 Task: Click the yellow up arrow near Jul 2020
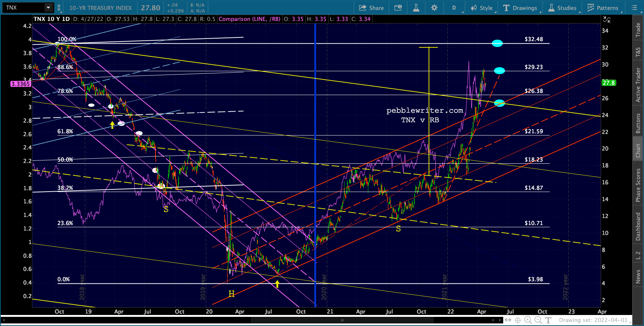(277, 284)
